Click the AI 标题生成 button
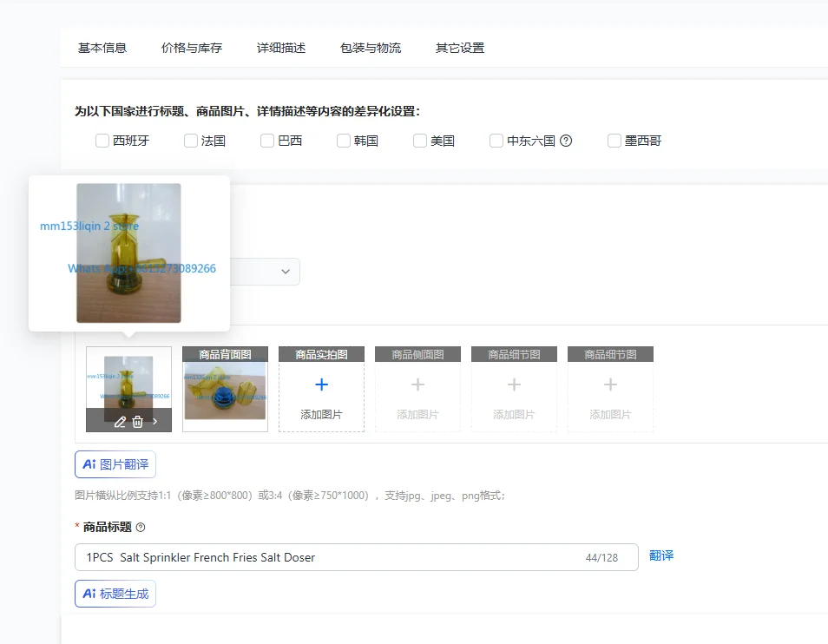 pos(115,594)
